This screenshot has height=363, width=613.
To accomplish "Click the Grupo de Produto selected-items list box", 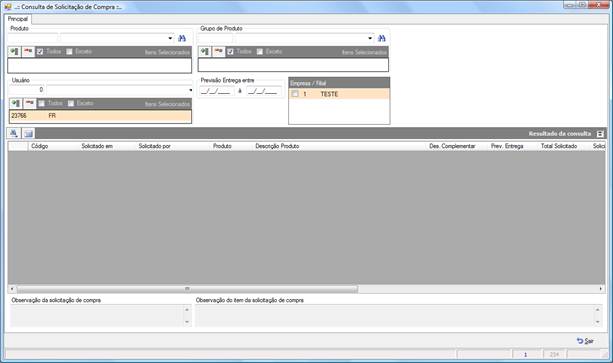I will (293, 65).
